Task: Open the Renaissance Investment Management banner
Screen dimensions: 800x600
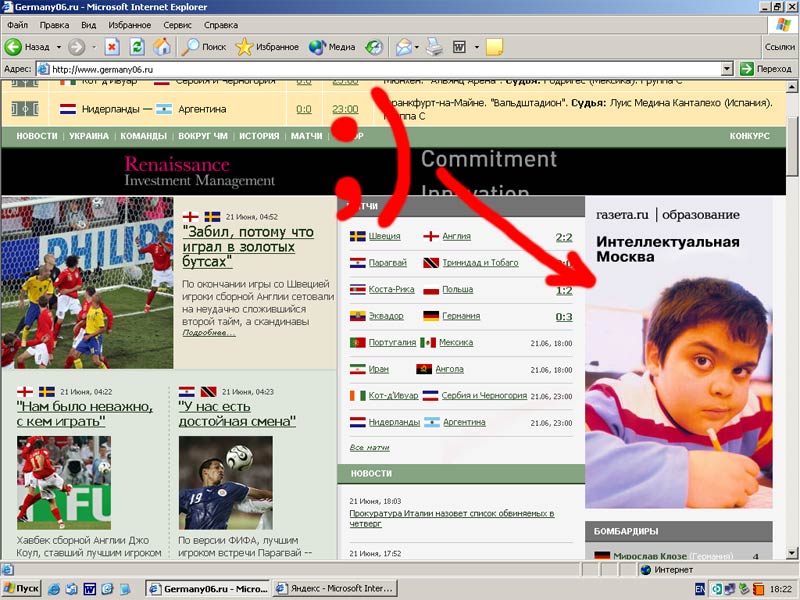Action: point(393,172)
